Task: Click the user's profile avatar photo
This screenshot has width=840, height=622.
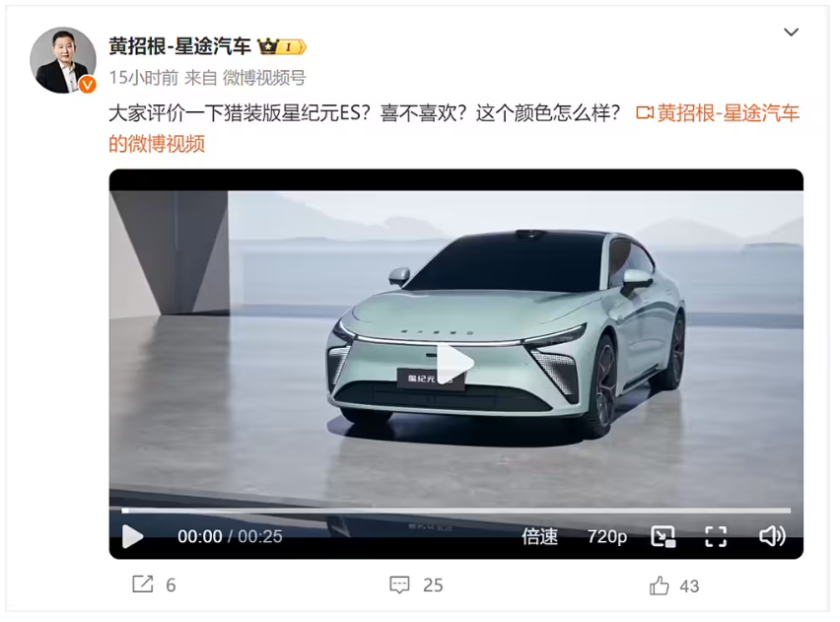Action: [63, 60]
